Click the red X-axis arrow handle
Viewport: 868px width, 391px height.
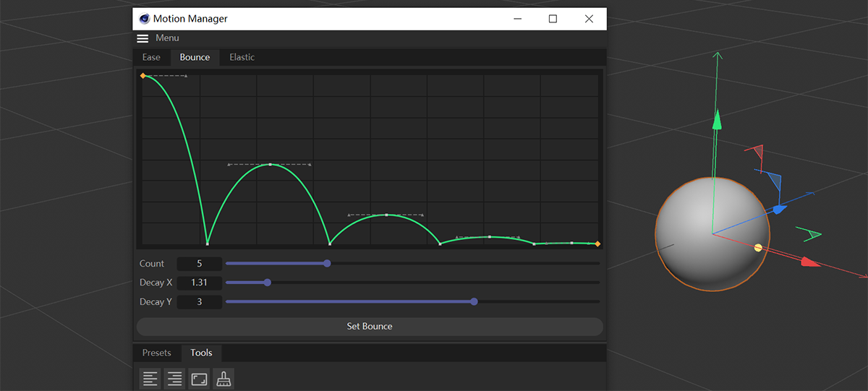coord(810,262)
